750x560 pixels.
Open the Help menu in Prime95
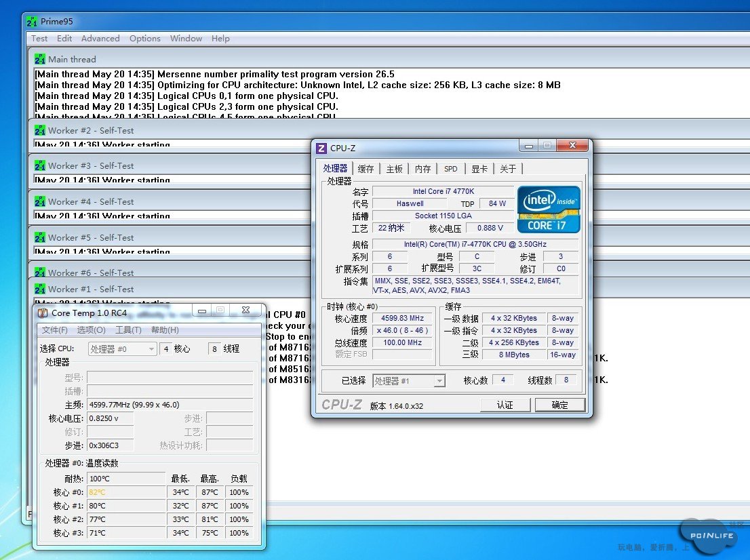[220, 39]
